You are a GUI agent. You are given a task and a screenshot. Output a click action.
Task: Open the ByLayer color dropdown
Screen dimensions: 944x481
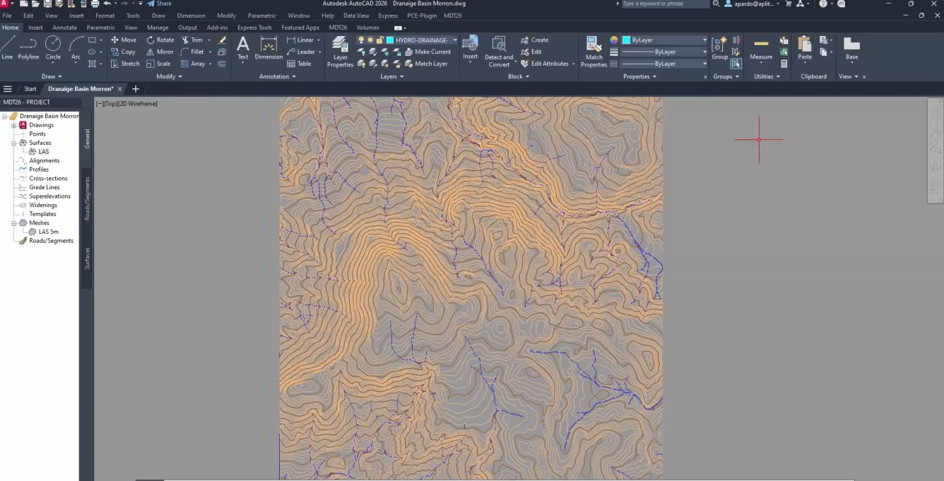pyautogui.click(x=704, y=40)
